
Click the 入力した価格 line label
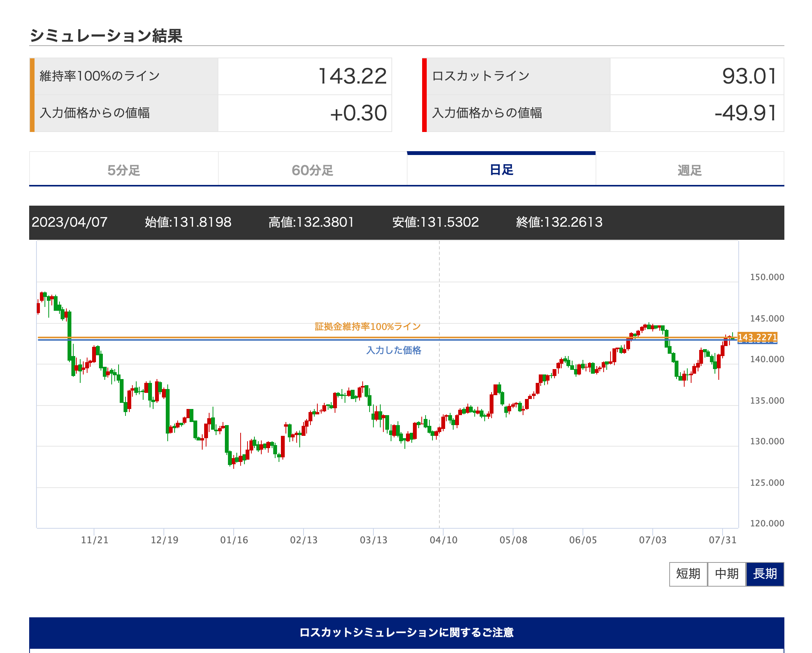coord(394,350)
